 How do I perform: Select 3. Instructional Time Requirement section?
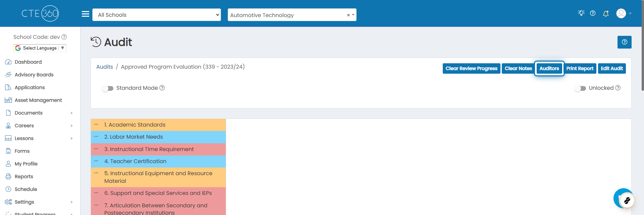[158, 149]
